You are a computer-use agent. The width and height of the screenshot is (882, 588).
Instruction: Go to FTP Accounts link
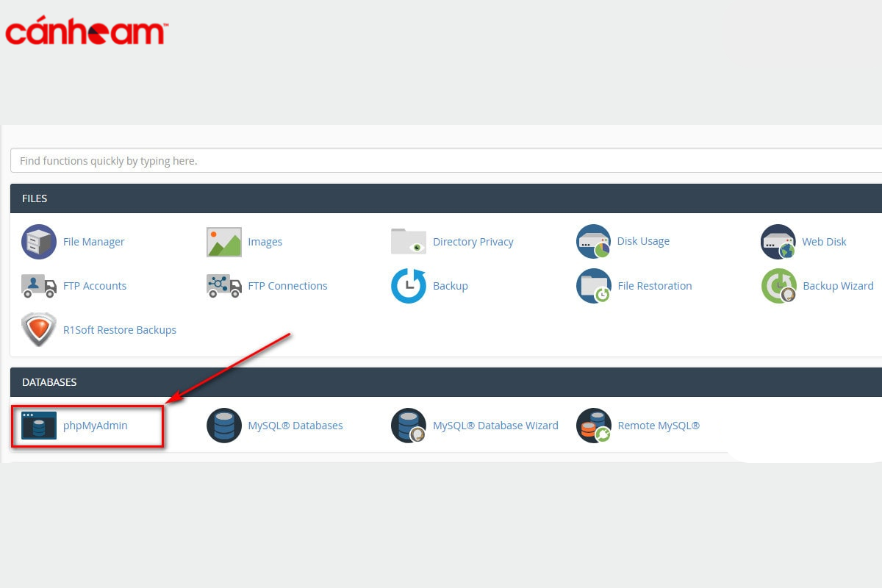[x=95, y=286]
